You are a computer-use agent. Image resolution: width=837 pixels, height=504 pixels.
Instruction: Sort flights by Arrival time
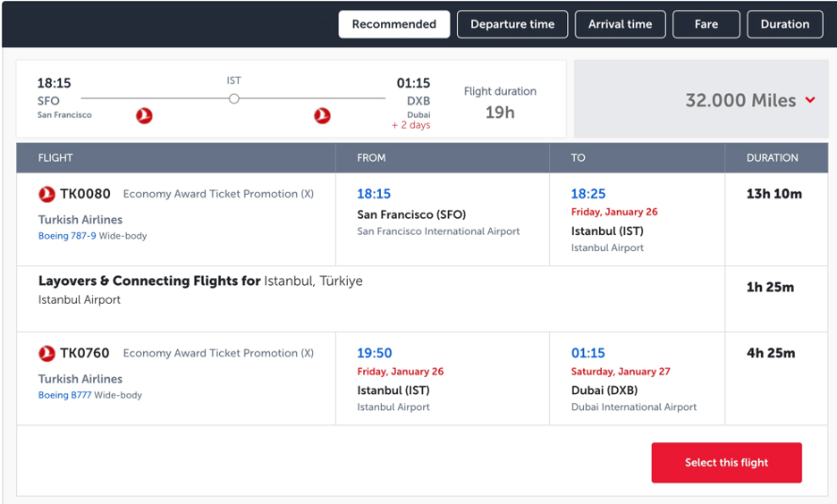[620, 24]
